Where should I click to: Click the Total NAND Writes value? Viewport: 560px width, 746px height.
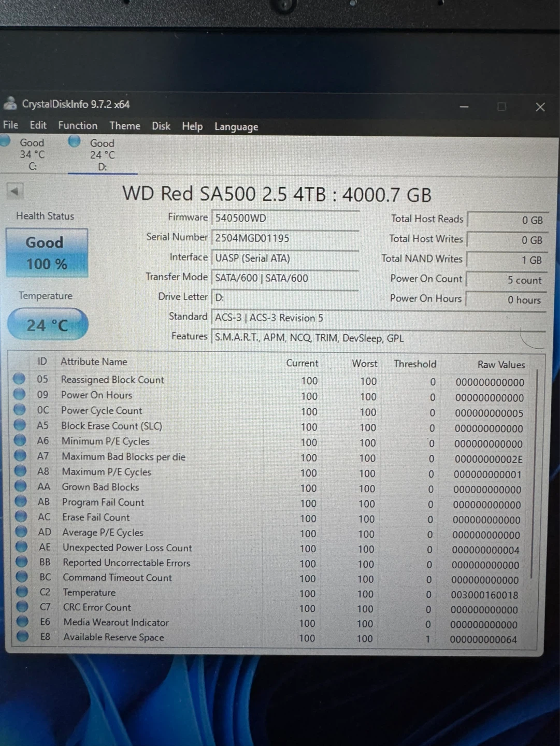pyautogui.click(x=506, y=260)
